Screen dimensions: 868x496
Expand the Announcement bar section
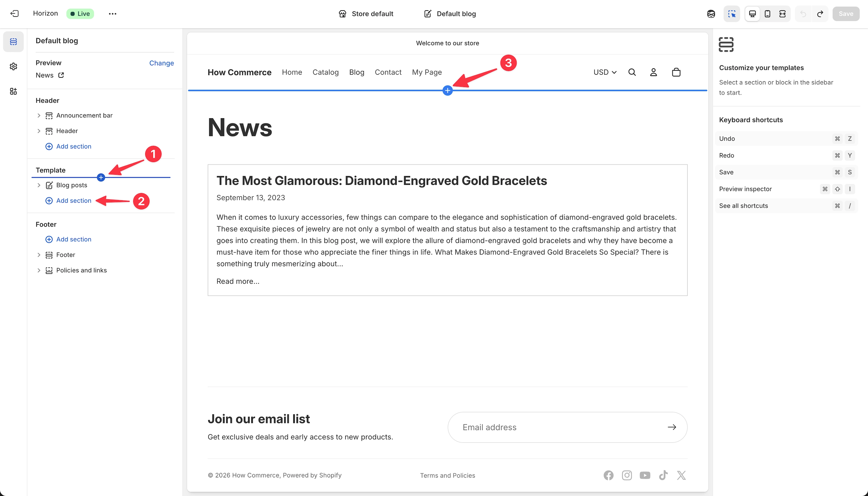pyautogui.click(x=39, y=115)
